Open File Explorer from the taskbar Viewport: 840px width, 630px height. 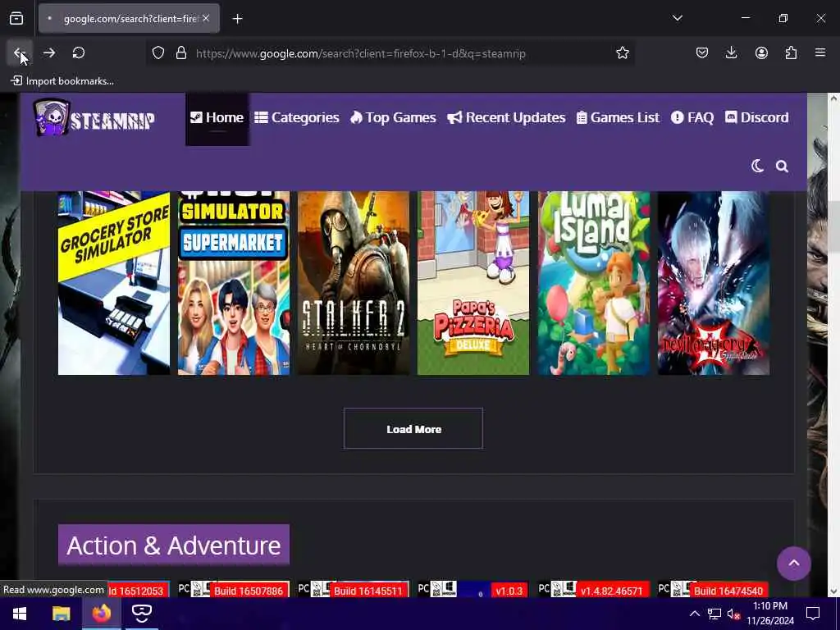click(61, 614)
